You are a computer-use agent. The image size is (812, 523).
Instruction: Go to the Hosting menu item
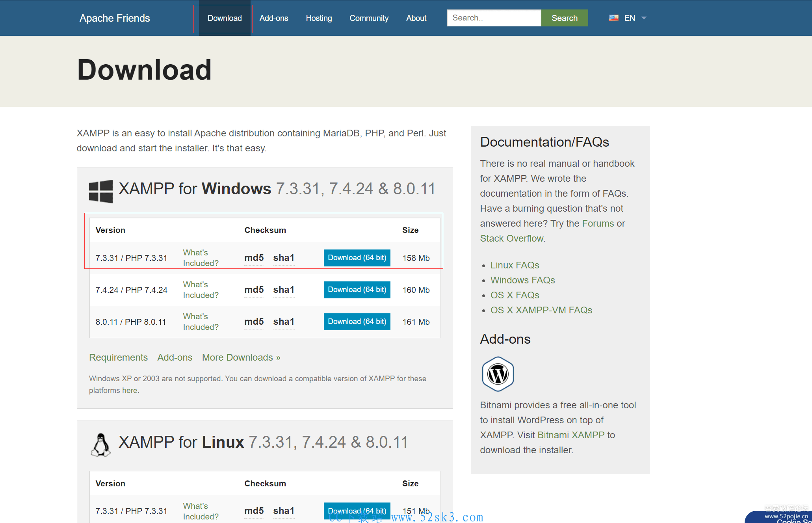[x=319, y=18]
